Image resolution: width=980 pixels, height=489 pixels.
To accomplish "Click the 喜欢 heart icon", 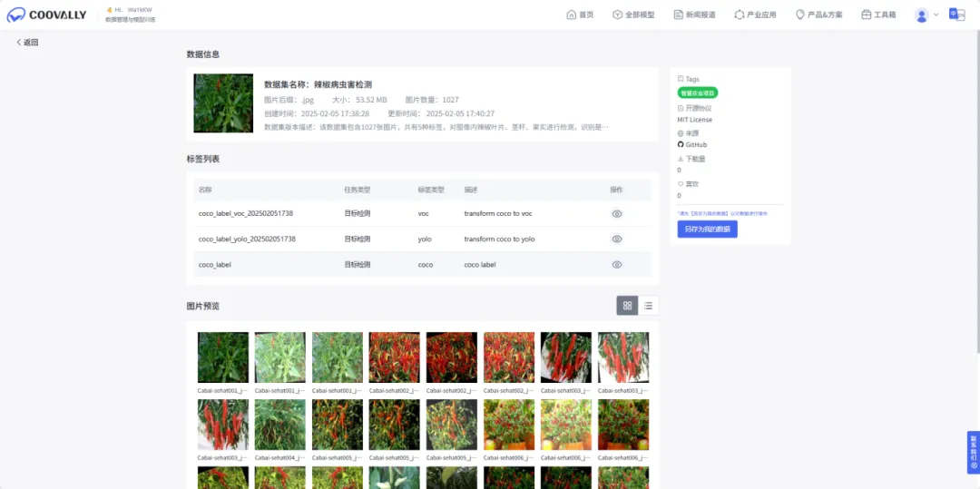I will pyautogui.click(x=681, y=184).
